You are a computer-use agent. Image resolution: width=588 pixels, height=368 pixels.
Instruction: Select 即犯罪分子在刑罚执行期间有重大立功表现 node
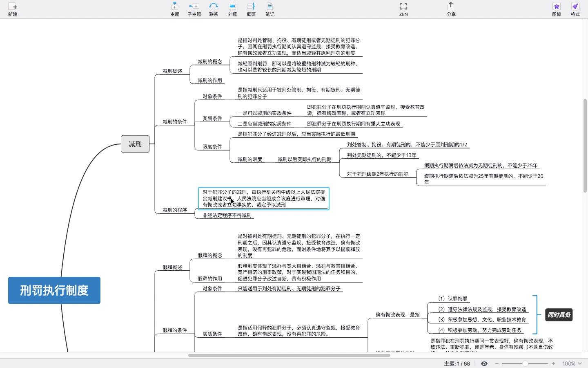354,124
